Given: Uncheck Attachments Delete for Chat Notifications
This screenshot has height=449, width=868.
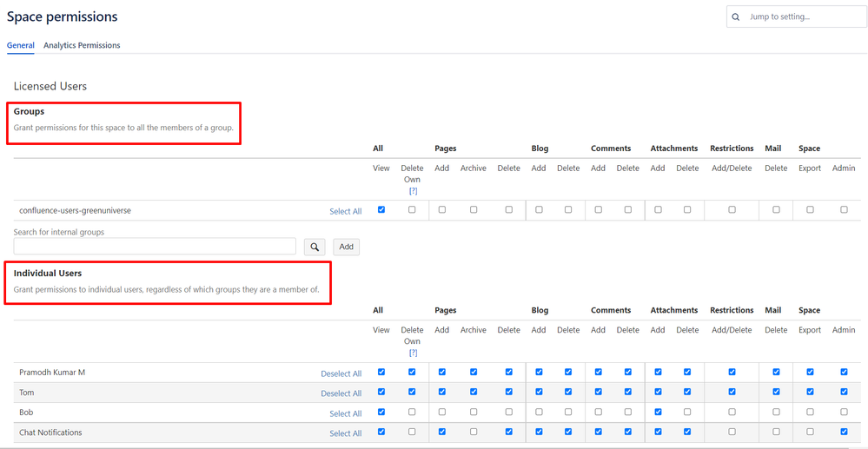Looking at the screenshot, I should (x=687, y=432).
